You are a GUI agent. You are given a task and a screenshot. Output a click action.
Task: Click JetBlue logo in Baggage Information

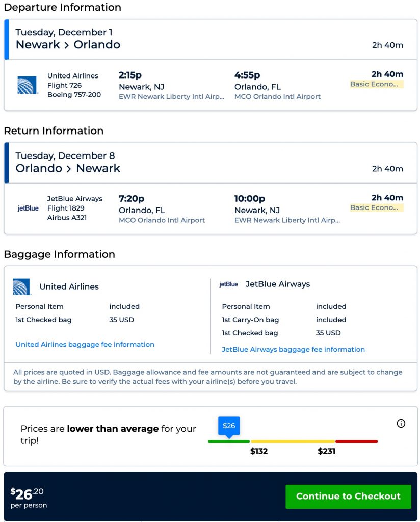(x=228, y=284)
